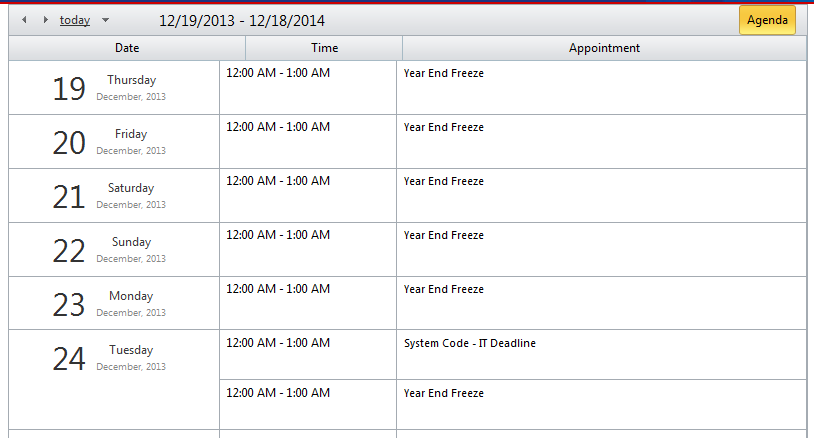Open Year End Freeze appointment on Thursday 19

pyautogui.click(x=444, y=73)
